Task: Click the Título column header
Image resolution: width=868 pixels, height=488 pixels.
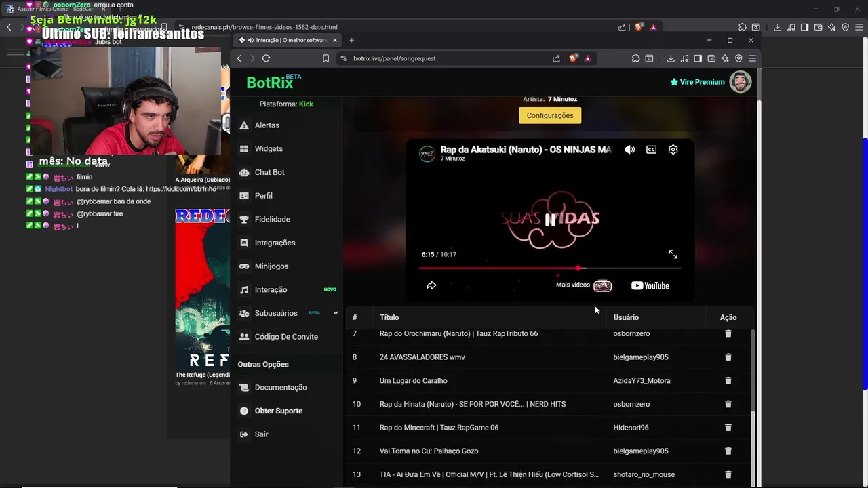Action: pos(389,317)
